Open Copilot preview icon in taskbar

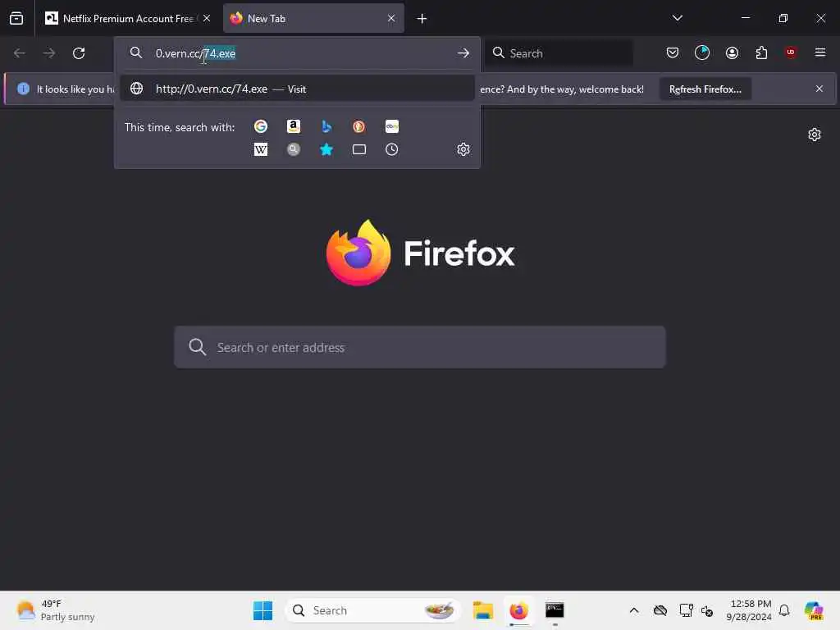point(814,610)
